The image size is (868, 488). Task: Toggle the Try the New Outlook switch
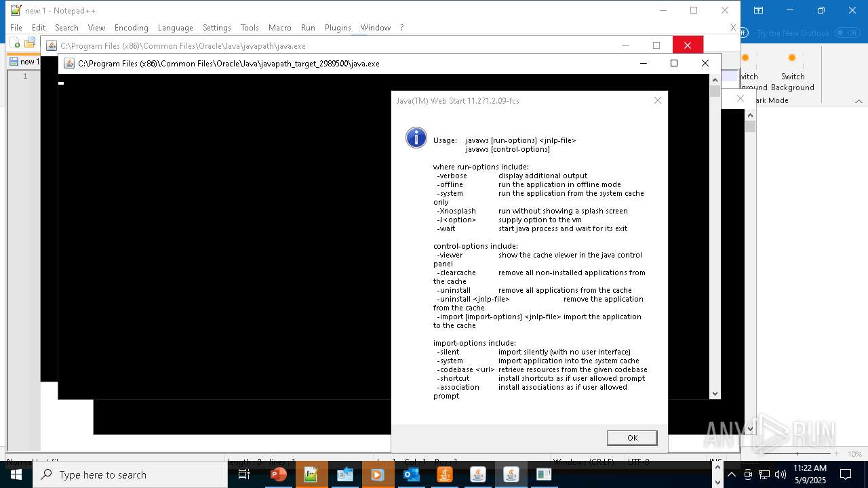click(847, 33)
